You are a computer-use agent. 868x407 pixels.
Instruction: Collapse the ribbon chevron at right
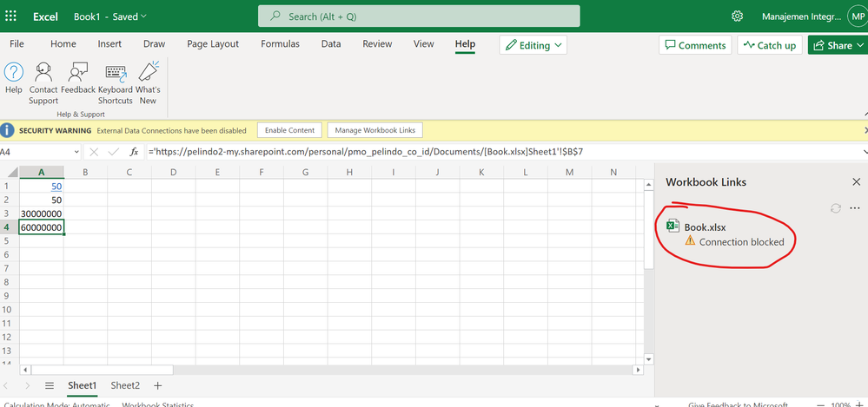[x=865, y=112]
